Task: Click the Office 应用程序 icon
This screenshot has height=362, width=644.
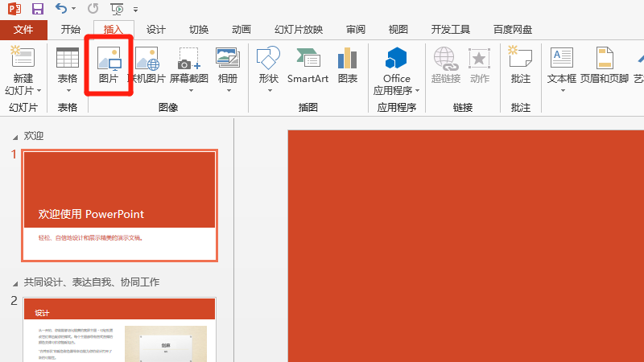Action: click(396, 57)
